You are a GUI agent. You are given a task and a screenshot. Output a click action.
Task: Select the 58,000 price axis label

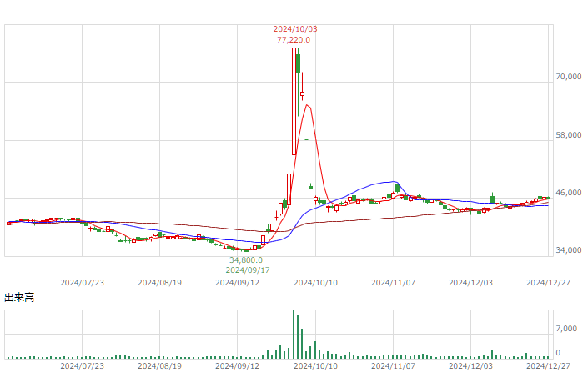(x=569, y=135)
